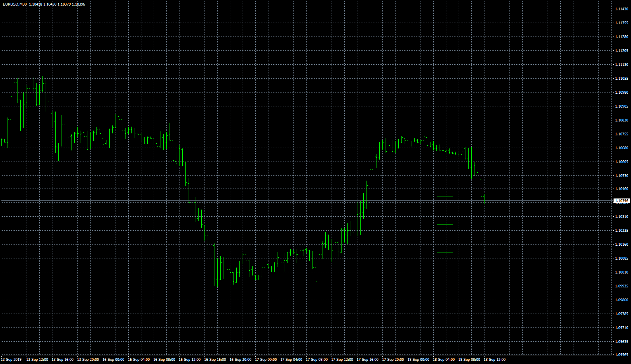Select the short green line object on the chart
This screenshot has height=364, width=631.
pyautogui.click(x=444, y=252)
